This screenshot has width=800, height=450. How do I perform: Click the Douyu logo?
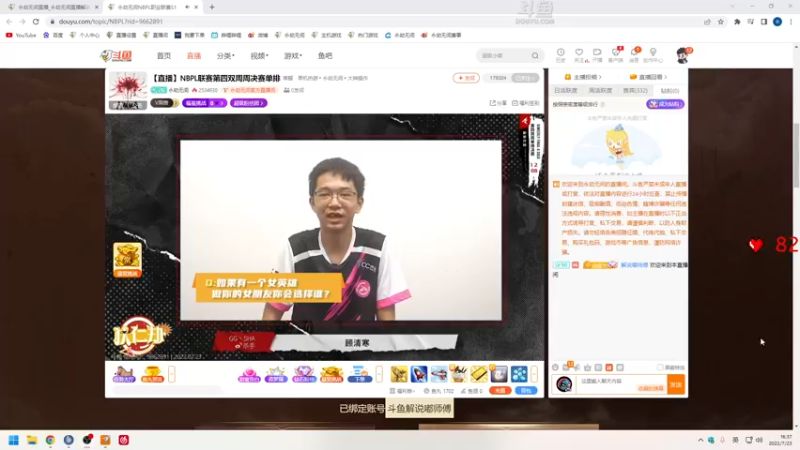116,56
